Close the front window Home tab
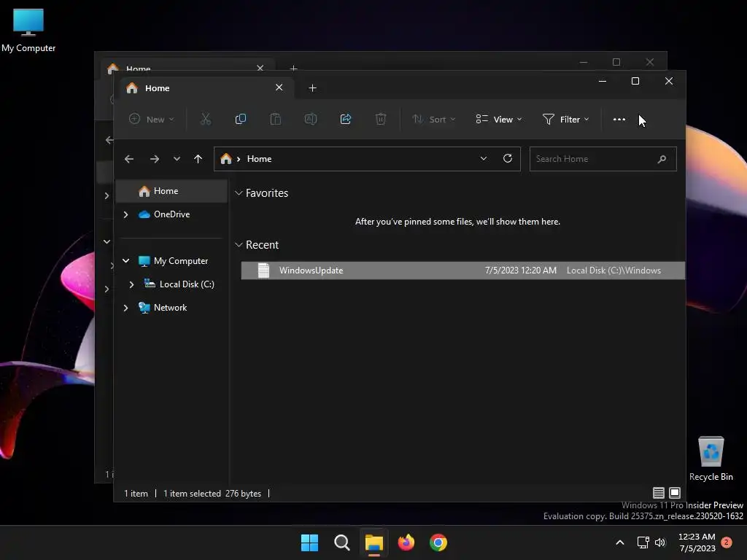Viewport: 747px width, 560px height. [279, 87]
